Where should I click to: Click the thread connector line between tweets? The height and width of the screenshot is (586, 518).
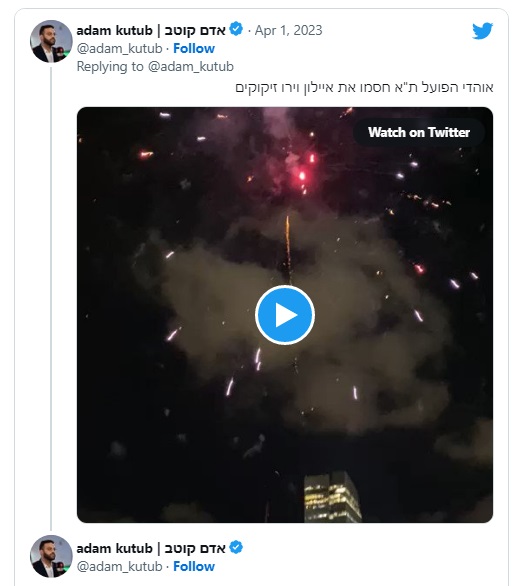point(51,298)
